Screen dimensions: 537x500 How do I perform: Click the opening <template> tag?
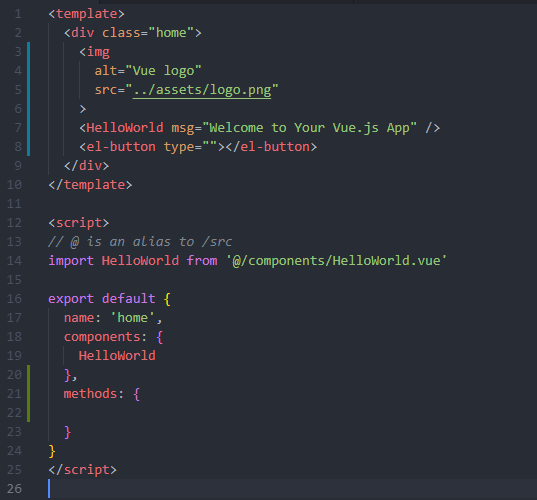pyautogui.click(x=86, y=14)
